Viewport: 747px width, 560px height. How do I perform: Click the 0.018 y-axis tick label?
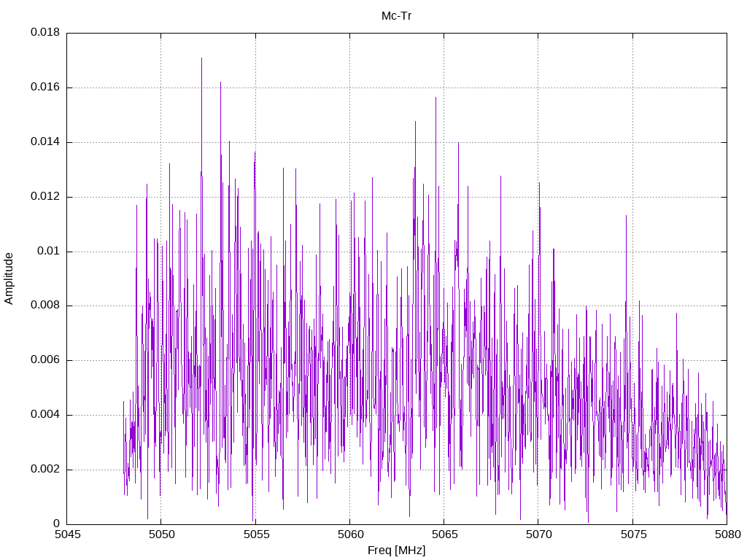(45, 32)
